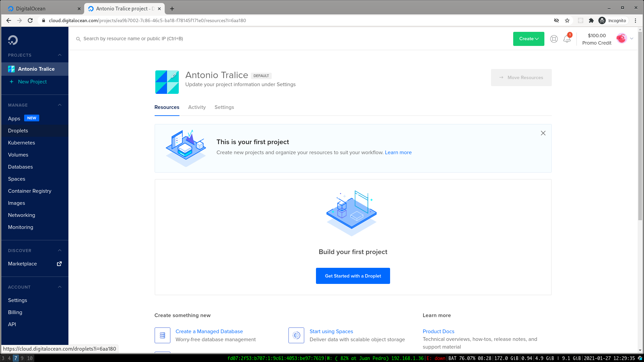Screen dimensions: 644x362
Task: Collapse the Discover sidebar section
Action: pyautogui.click(x=60, y=250)
